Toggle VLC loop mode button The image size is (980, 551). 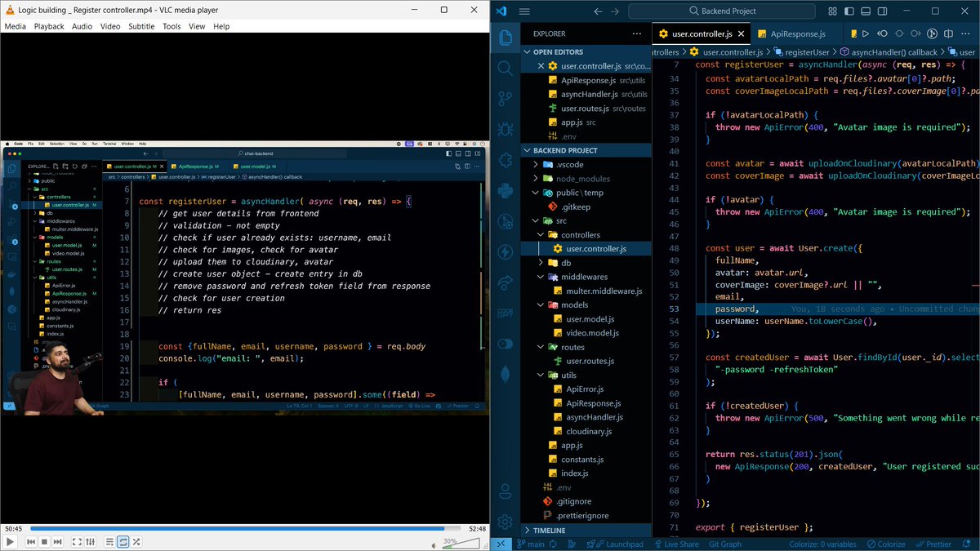[x=122, y=541]
